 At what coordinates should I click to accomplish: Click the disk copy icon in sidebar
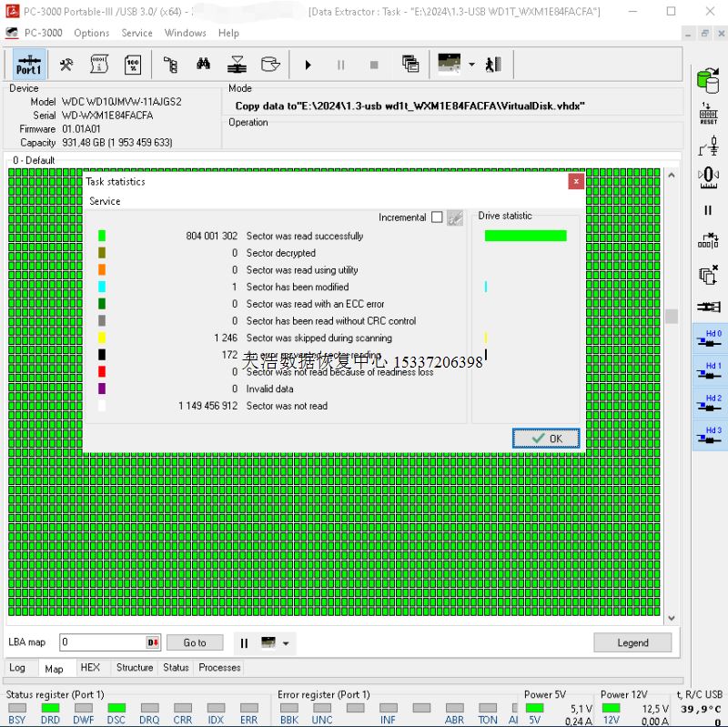[708, 274]
